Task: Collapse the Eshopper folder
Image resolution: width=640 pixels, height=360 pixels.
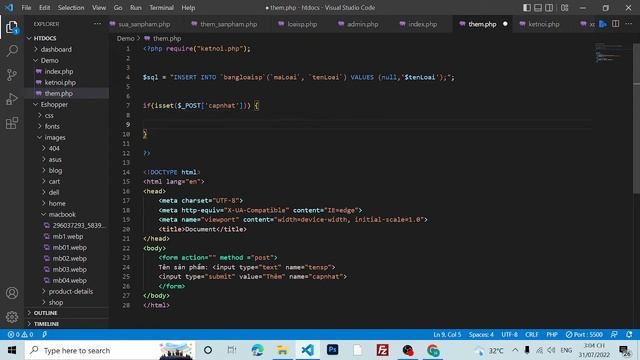Action: point(54,104)
